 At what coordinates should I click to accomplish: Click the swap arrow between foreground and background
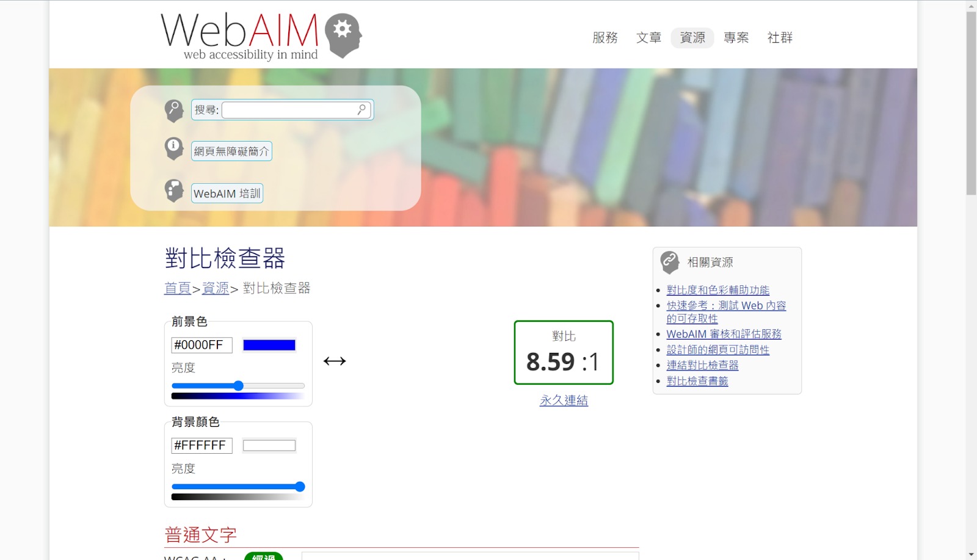[336, 361]
